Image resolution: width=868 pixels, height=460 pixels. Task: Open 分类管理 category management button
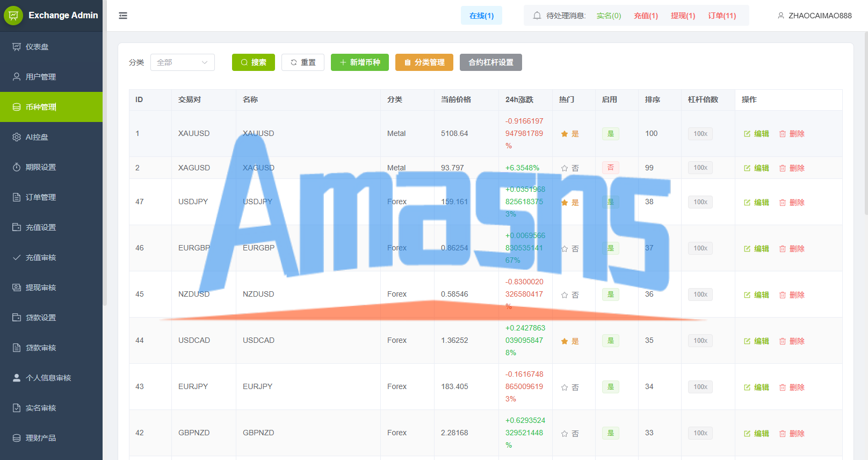point(424,62)
